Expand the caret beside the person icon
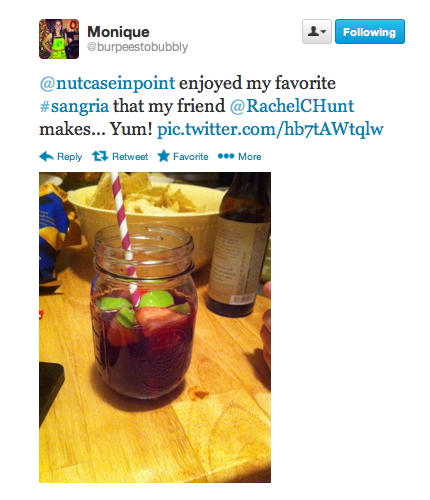 click(x=323, y=32)
